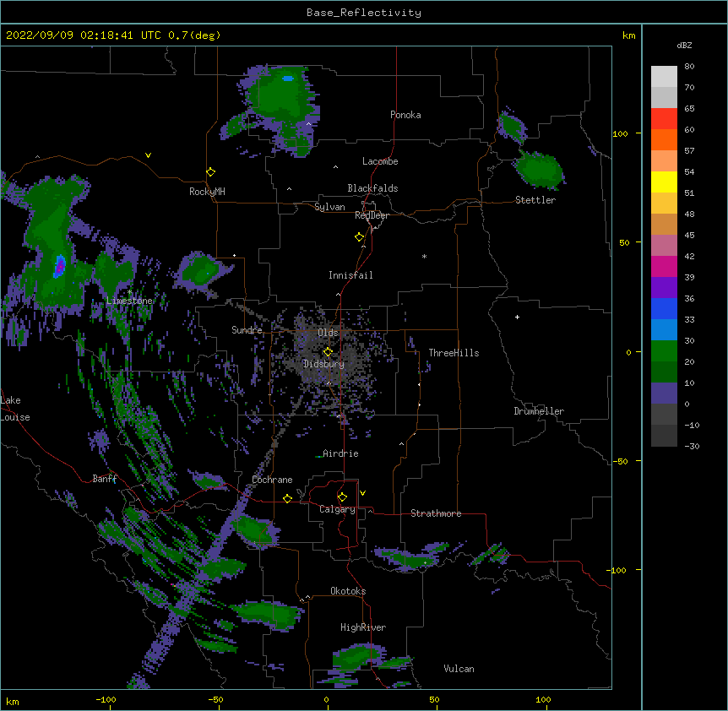Click the Okotoks label
Image resolution: width=728 pixels, height=711 pixels.
click(x=348, y=591)
